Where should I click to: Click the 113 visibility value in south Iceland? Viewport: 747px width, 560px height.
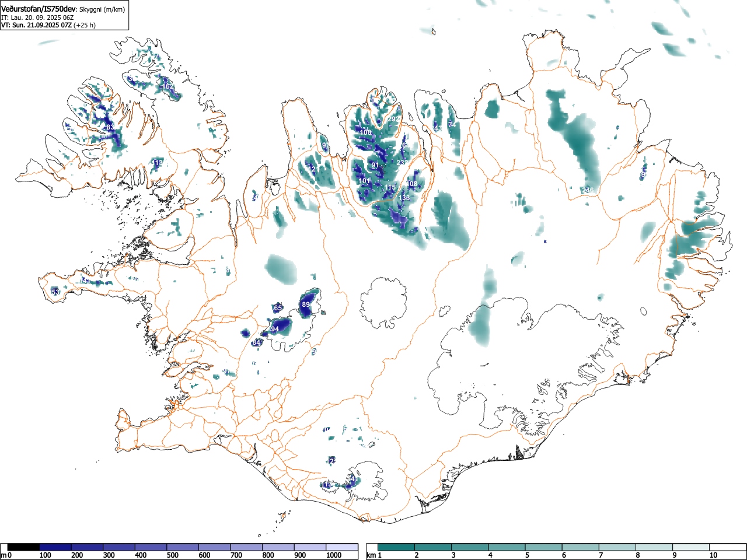coord(326,485)
